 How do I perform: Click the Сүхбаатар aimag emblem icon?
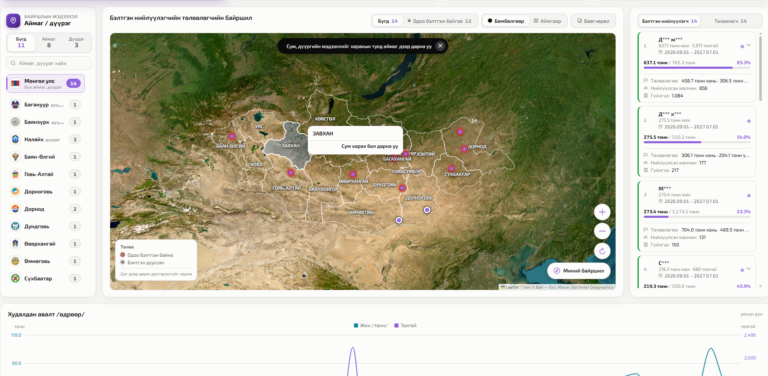pos(15,279)
